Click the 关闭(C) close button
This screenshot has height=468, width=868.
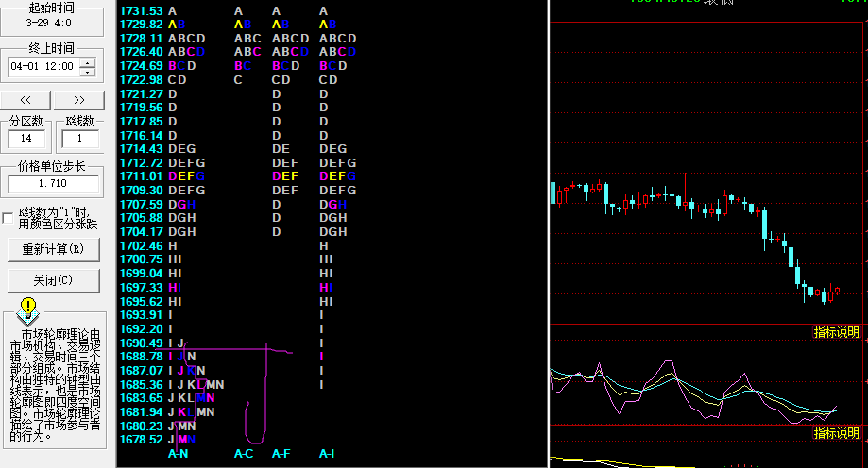click(x=53, y=280)
